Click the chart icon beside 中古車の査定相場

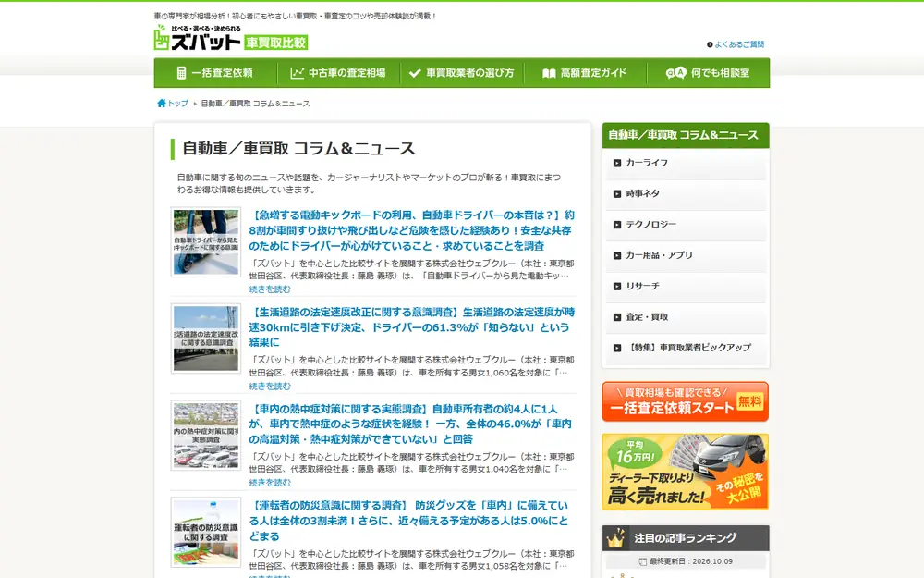point(297,73)
